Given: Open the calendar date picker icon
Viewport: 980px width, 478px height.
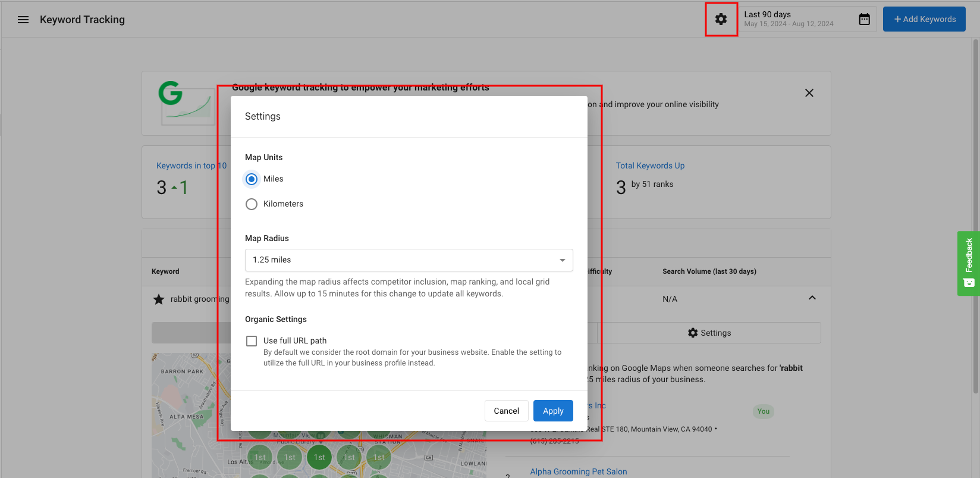Looking at the screenshot, I should tap(864, 20).
